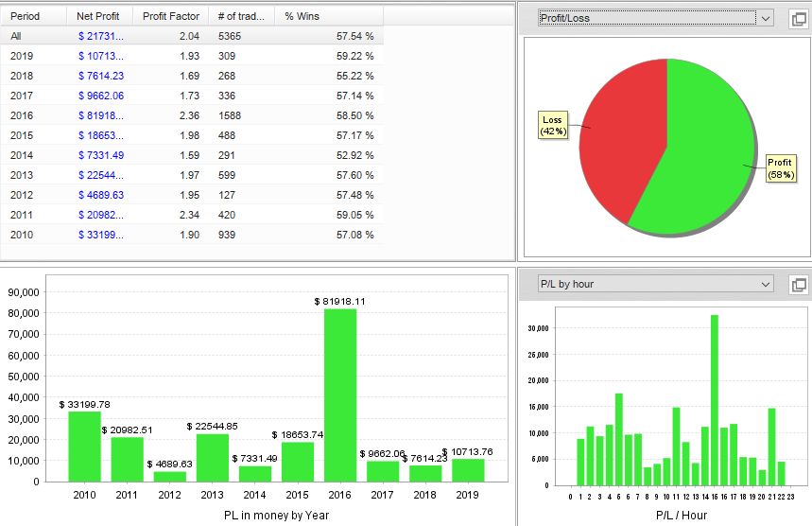The width and height of the screenshot is (812, 526).
Task: Select the All period row
Action: point(192,36)
